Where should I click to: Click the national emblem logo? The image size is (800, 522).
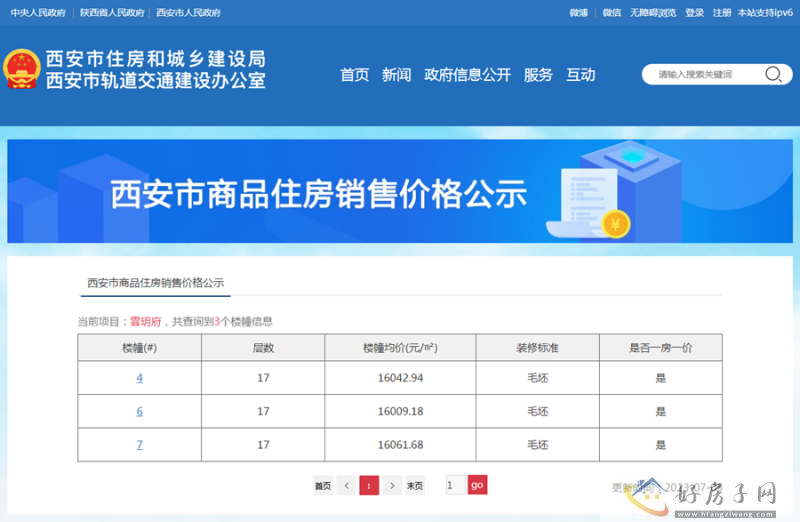(x=21, y=69)
